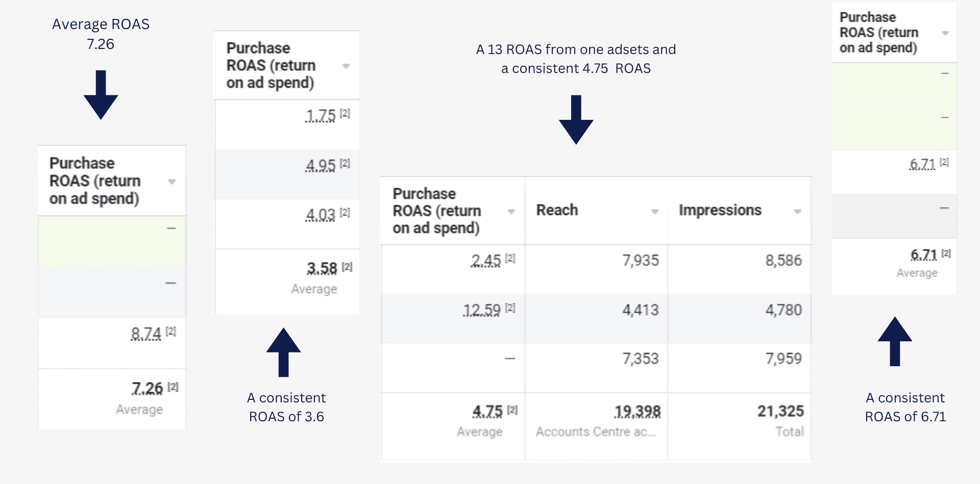Open Purchase ROAS dropdown in the 7.26 average table
The height and width of the screenshot is (484, 980).
[x=172, y=182]
